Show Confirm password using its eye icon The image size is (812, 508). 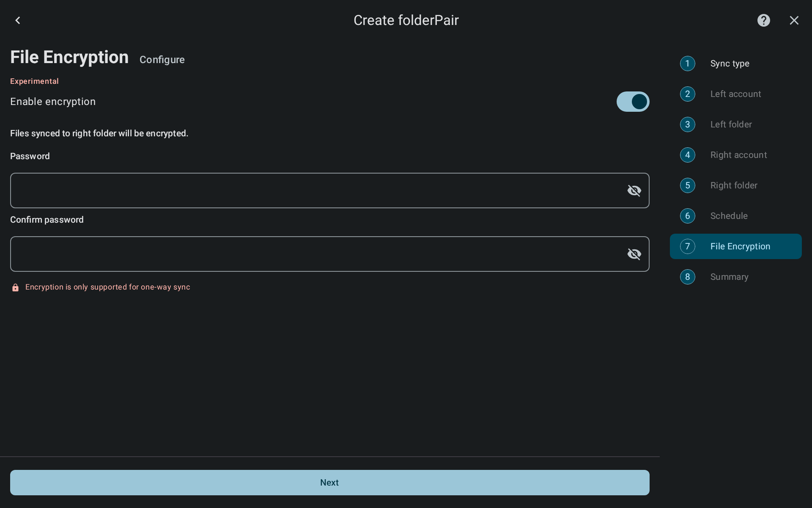pos(634,254)
